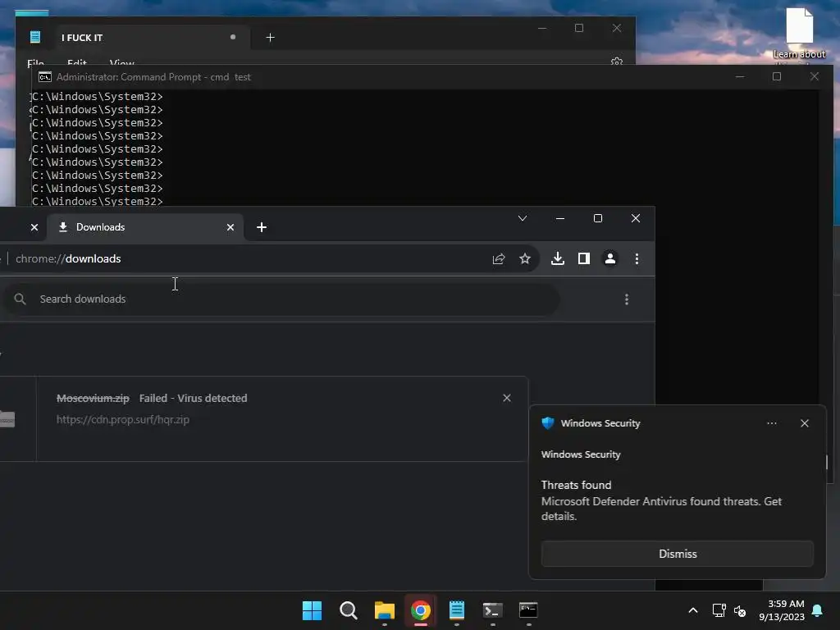Click the Chrome share page icon
840x630 pixels.
[x=499, y=258]
